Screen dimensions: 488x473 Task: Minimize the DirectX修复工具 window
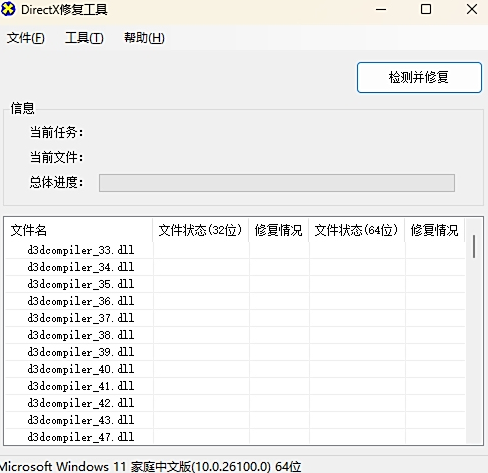(381, 9)
